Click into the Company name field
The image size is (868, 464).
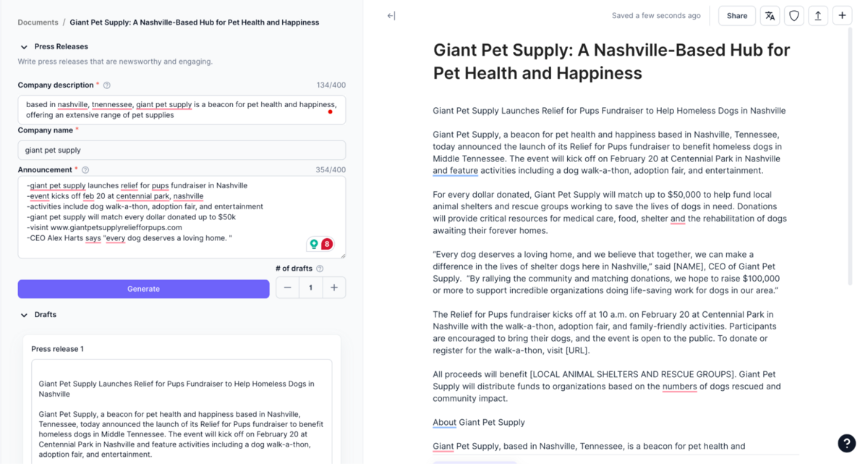[181, 150]
